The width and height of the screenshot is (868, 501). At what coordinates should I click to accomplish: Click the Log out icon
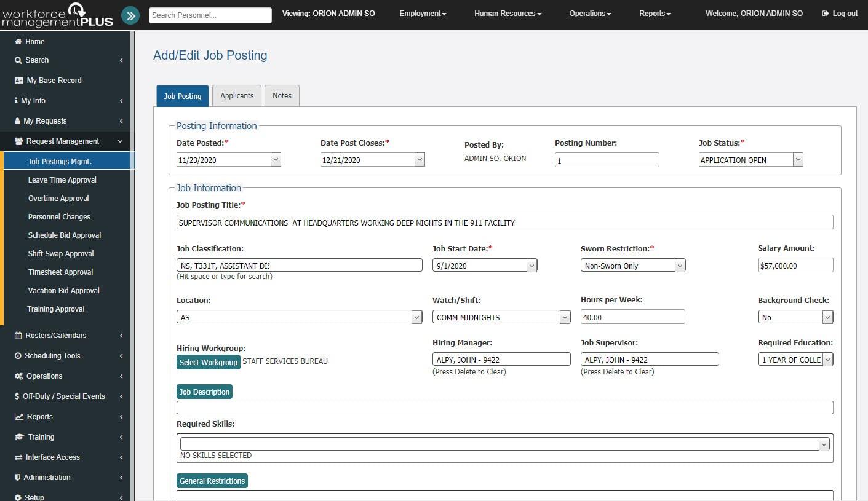[x=825, y=14]
